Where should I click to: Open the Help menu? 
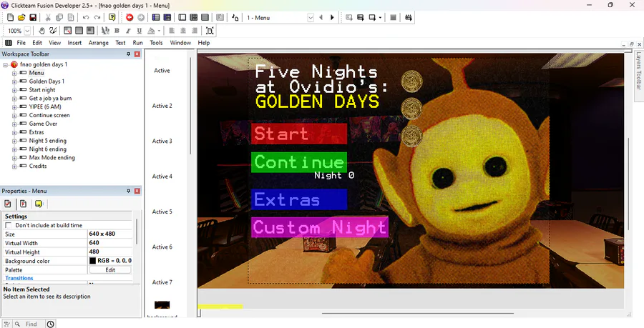204,43
